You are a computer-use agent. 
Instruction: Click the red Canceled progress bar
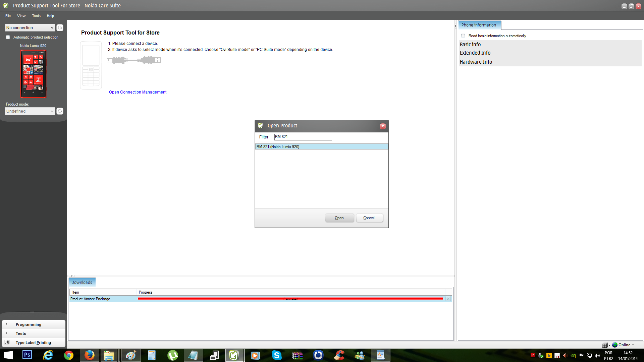(290, 299)
